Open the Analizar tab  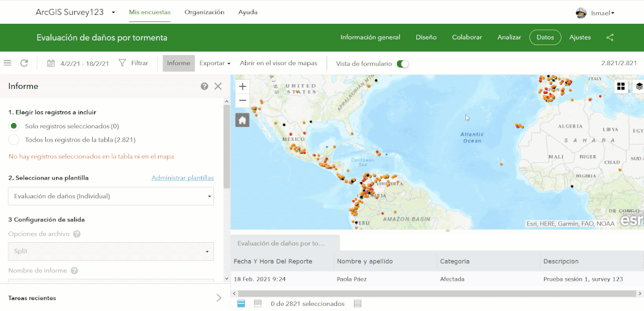[x=509, y=37]
